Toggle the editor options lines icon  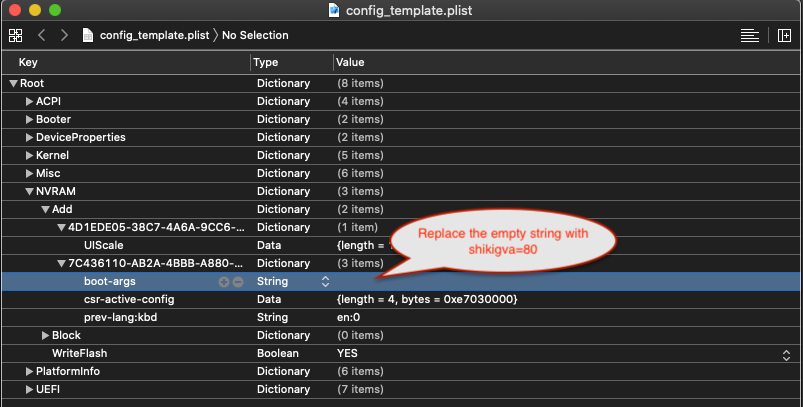(750, 35)
